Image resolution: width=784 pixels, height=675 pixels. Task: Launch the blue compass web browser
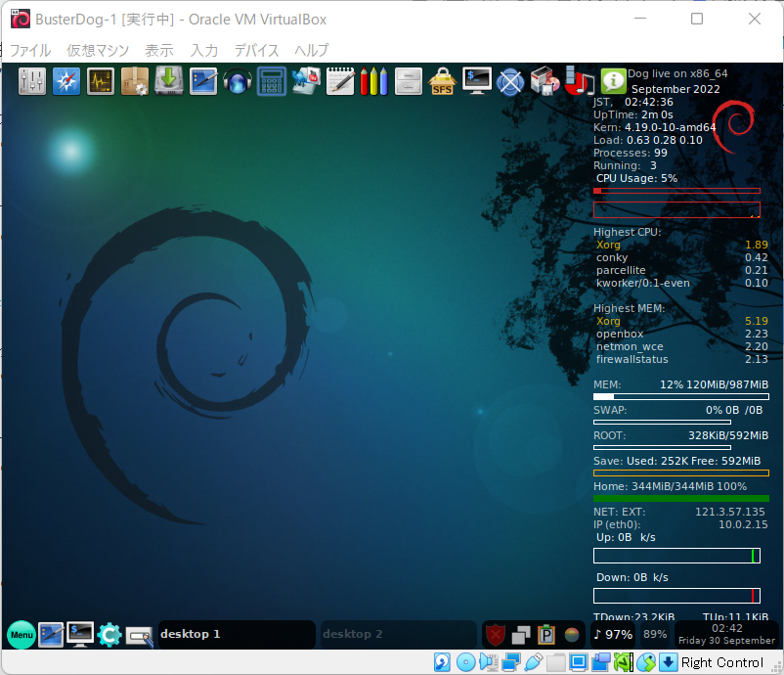66,81
